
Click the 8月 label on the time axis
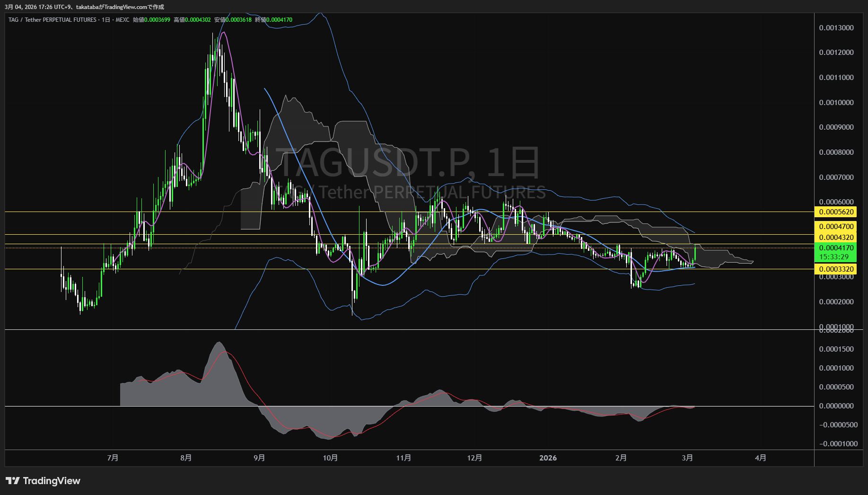point(186,458)
